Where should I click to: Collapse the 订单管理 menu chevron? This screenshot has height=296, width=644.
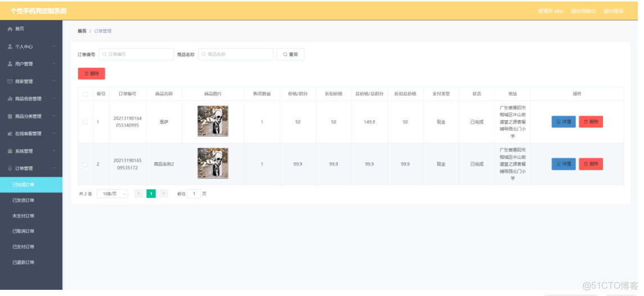54,168
